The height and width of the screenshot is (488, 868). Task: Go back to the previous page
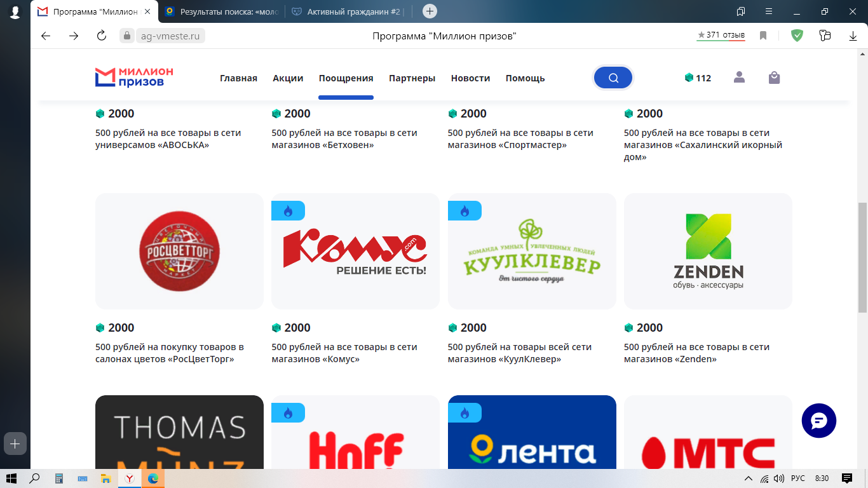coord(46,36)
